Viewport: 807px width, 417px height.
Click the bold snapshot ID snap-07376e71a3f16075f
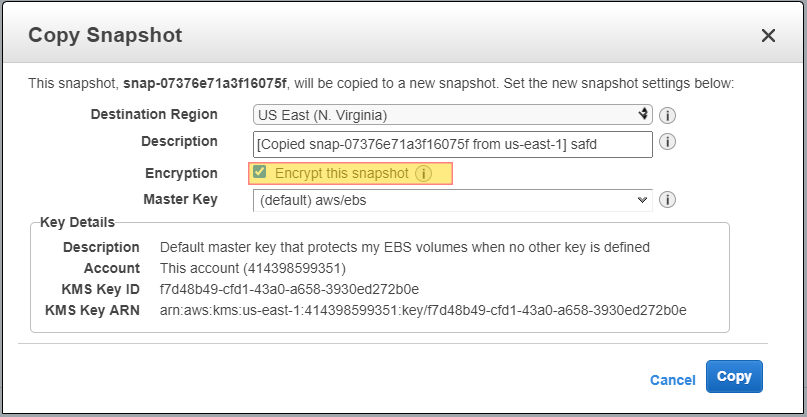point(205,83)
